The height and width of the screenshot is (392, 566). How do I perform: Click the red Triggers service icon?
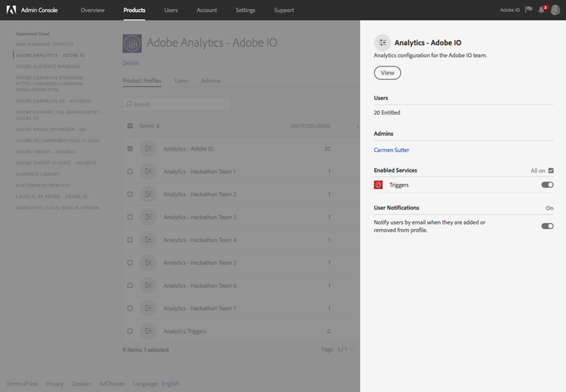[x=378, y=185]
